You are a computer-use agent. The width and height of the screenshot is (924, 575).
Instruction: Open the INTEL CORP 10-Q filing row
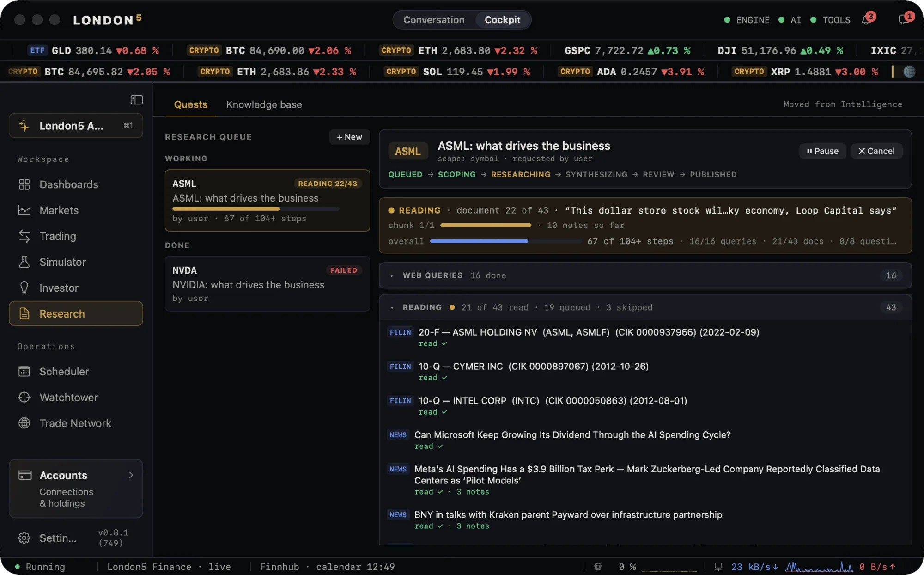tap(645, 406)
